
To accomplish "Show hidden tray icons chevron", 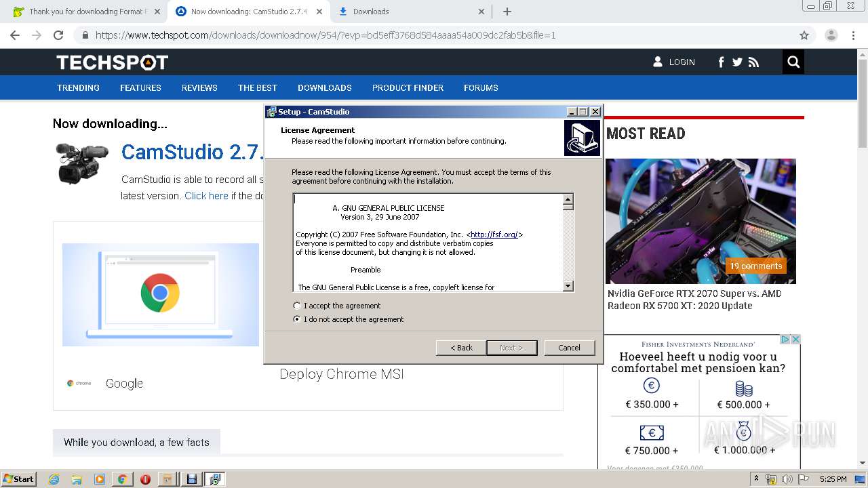I will [755, 479].
